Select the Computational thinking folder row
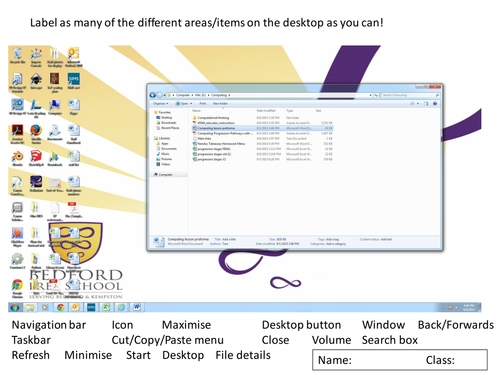The width and height of the screenshot is (500, 375). pyautogui.click(x=262, y=118)
